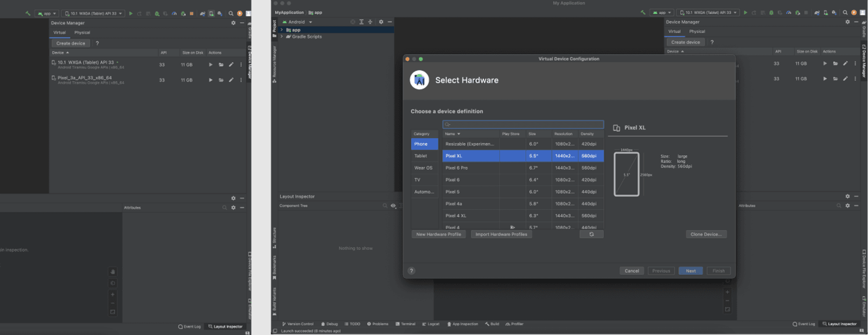Launch Pixel_3a_API_33_x86_64 with play icon

coord(210,80)
